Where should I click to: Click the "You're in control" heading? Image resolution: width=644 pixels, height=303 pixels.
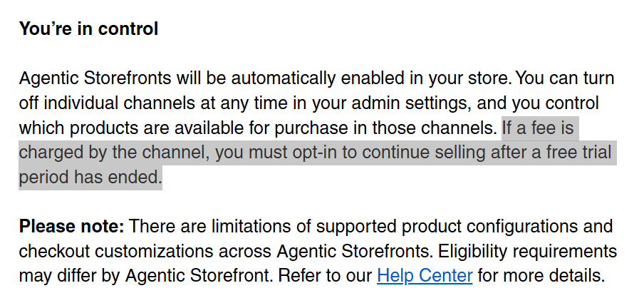(x=88, y=29)
